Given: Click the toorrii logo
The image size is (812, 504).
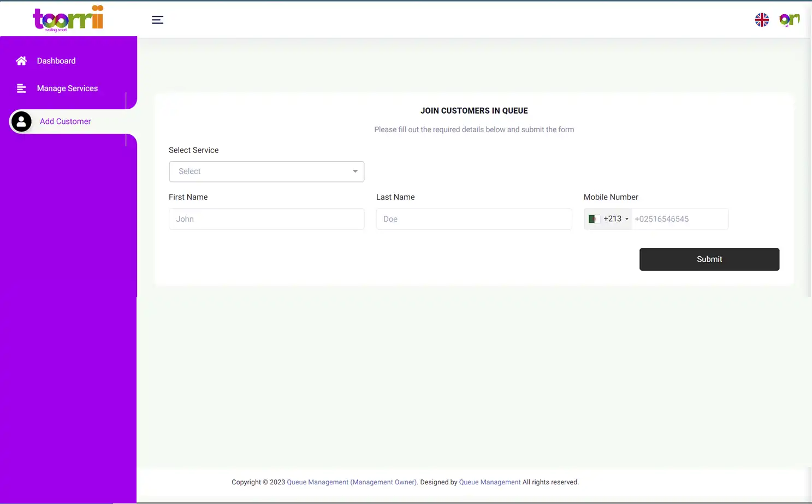Looking at the screenshot, I should coord(68,19).
